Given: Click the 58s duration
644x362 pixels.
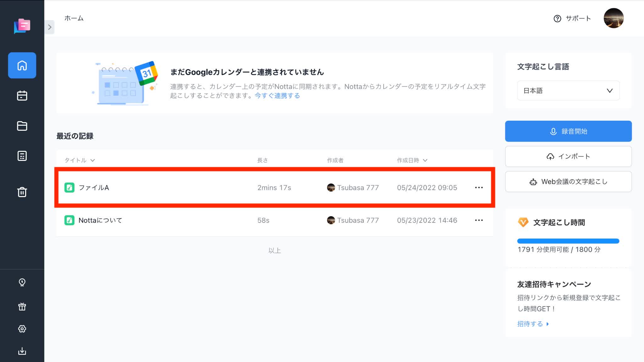Looking at the screenshot, I should coord(263,220).
